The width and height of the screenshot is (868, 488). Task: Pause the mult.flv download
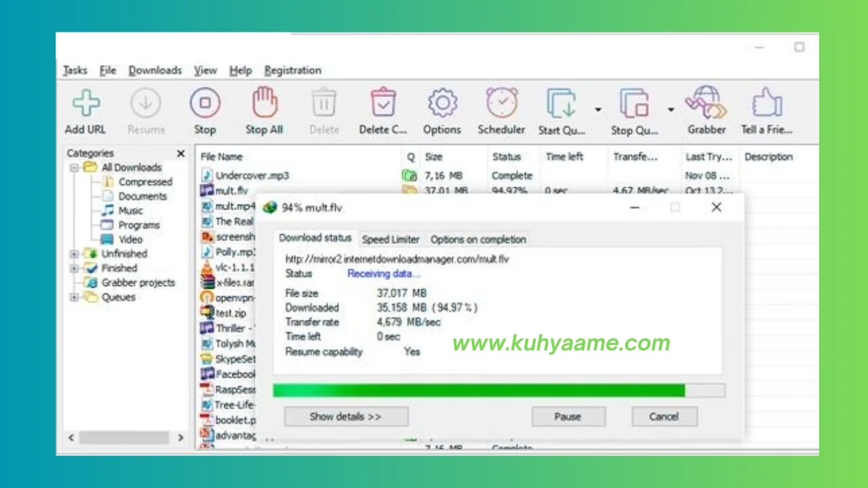568,416
